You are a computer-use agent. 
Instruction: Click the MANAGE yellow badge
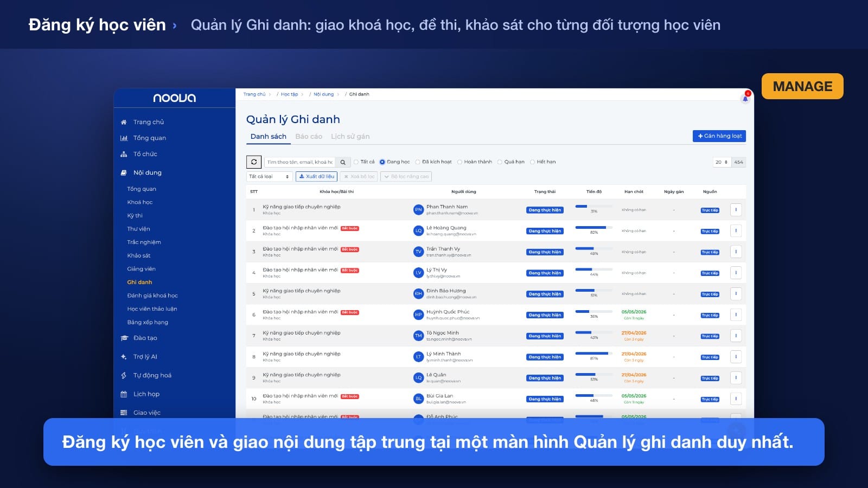tap(802, 86)
